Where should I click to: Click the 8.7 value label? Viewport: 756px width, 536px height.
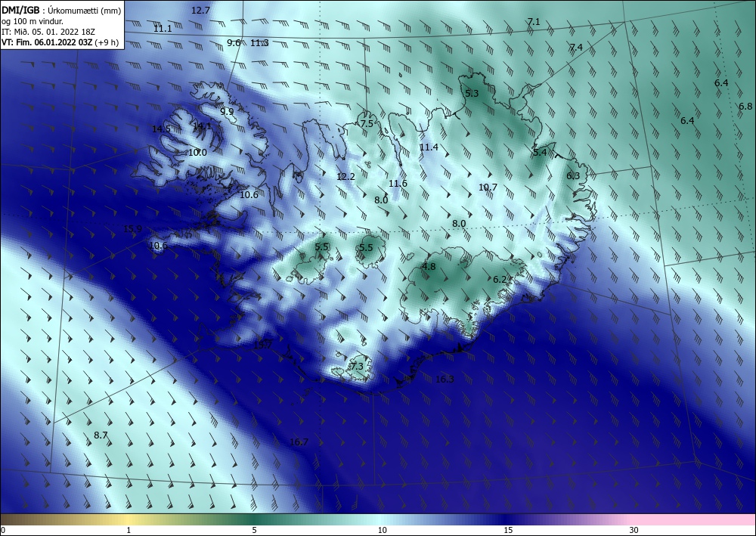pyautogui.click(x=101, y=435)
